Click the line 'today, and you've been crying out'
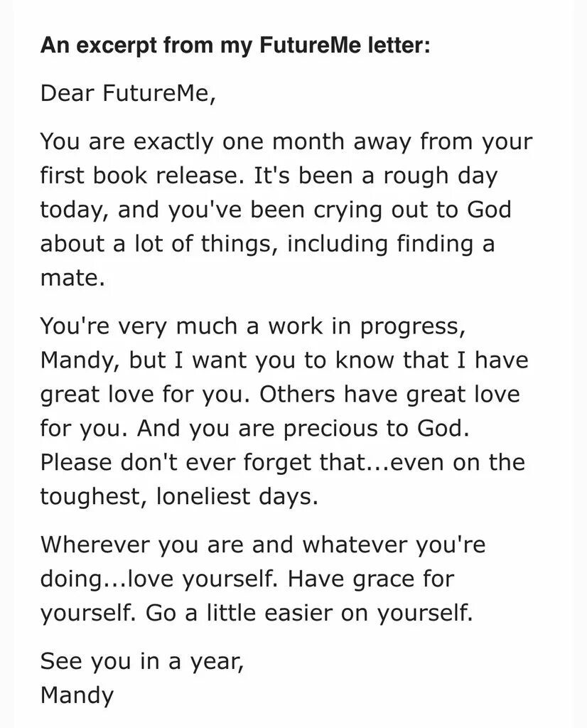Screen dimensions: 587x728 276,210
